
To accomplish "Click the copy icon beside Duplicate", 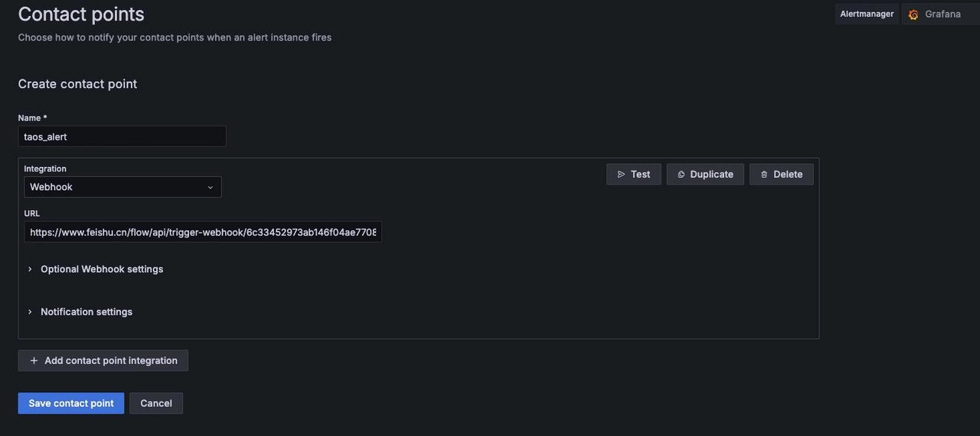I will click(681, 175).
